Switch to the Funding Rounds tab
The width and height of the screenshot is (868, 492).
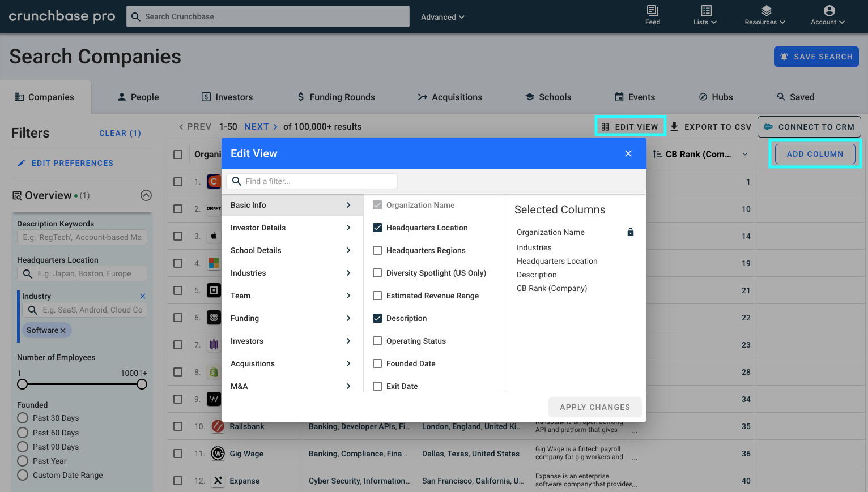335,97
